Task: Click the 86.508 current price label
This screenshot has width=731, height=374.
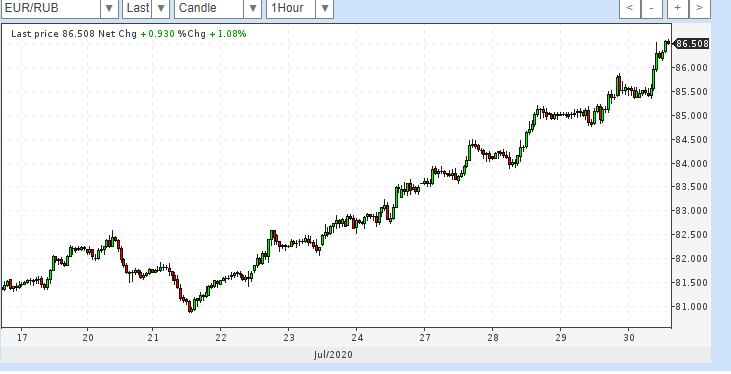Action: [691, 44]
